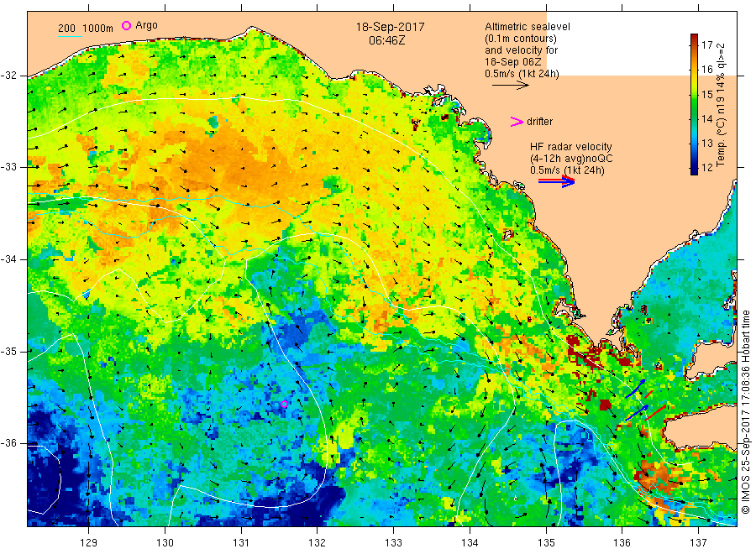Click the '18-Sep 06Z' velocity date text
This screenshot has width=756, height=554.
(513, 62)
